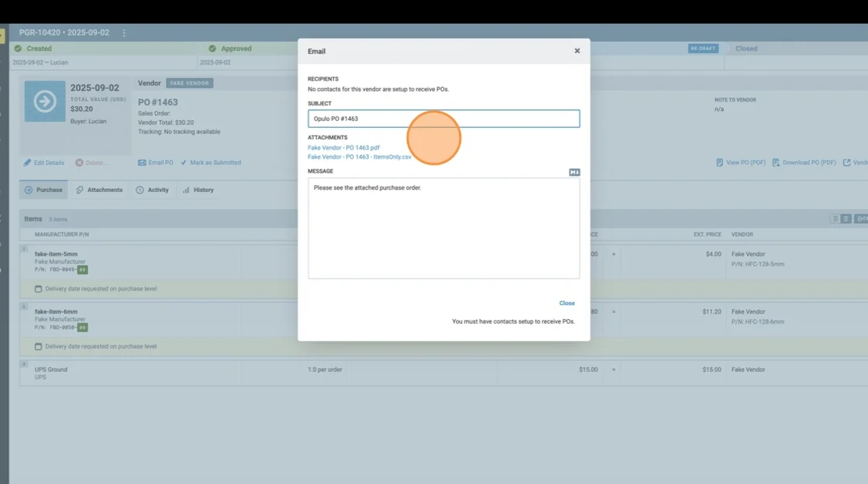Click the View PO (PDF) icon
This screenshot has height=484, width=868.
coord(720,163)
